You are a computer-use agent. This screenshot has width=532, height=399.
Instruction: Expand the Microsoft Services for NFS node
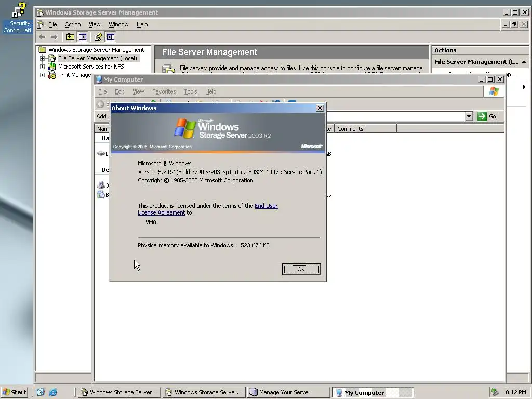click(x=43, y=66)
